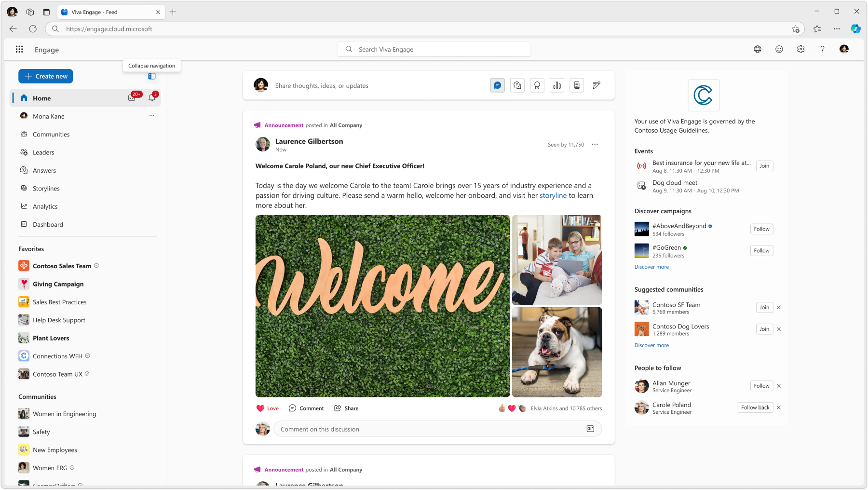Click Discover more under campaigns
The image size is (868, 490).
651,267
